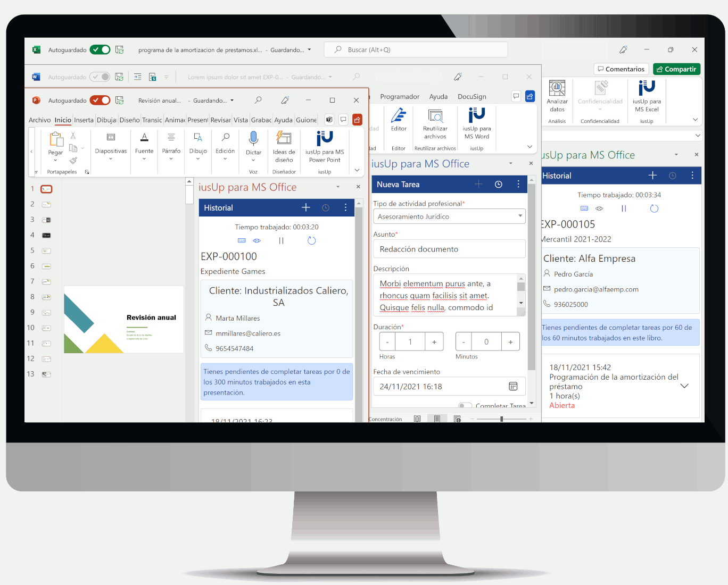The image size is (728, 585).
Task: Increase Horas with plus button
Action: pyautogui.click(x=434, y=342)
